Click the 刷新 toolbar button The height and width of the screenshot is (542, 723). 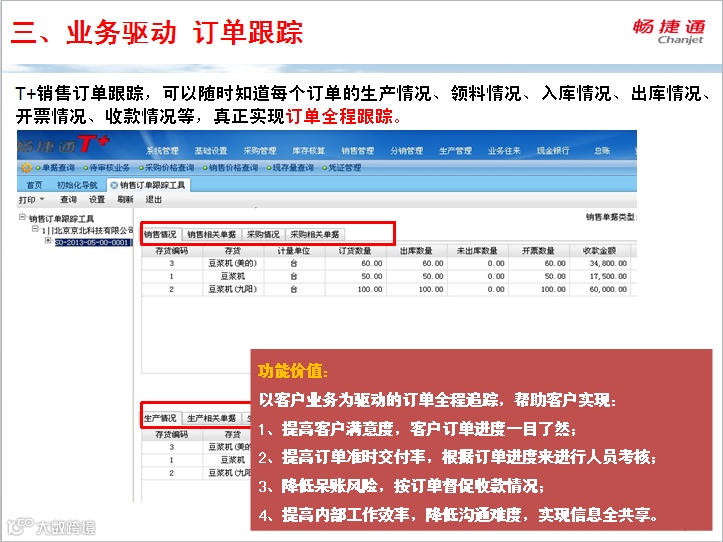pyautogui.click(x=125, y=199)
